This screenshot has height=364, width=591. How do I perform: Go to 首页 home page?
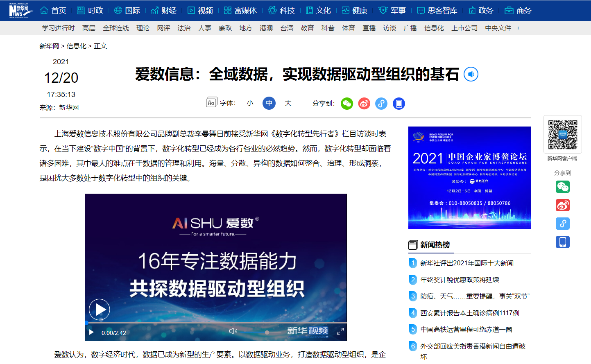point(53,10)
